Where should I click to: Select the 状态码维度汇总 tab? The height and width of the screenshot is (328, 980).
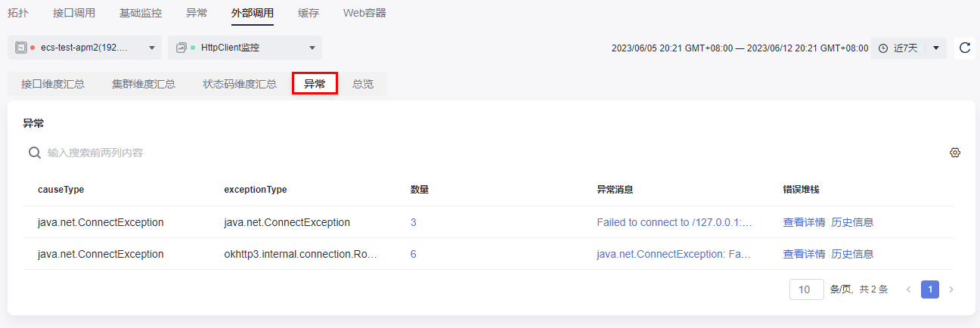240,84
